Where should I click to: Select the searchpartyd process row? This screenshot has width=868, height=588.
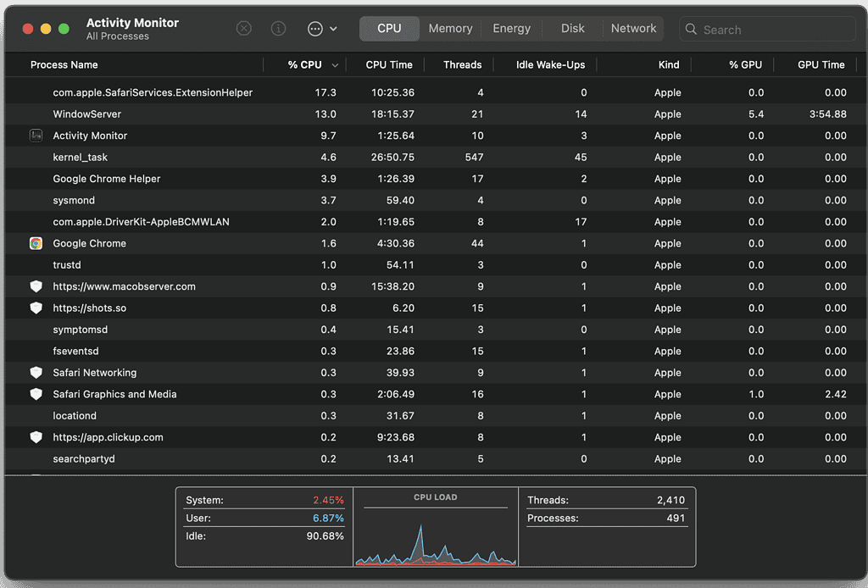point(436,459)
